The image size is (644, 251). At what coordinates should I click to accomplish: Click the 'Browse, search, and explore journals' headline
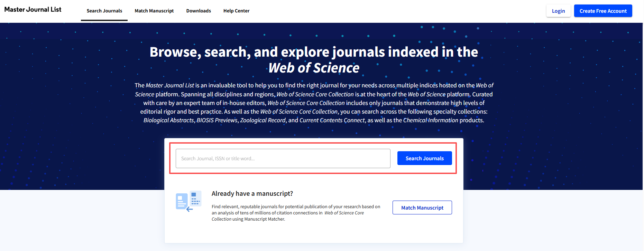[x=314, y=52]
